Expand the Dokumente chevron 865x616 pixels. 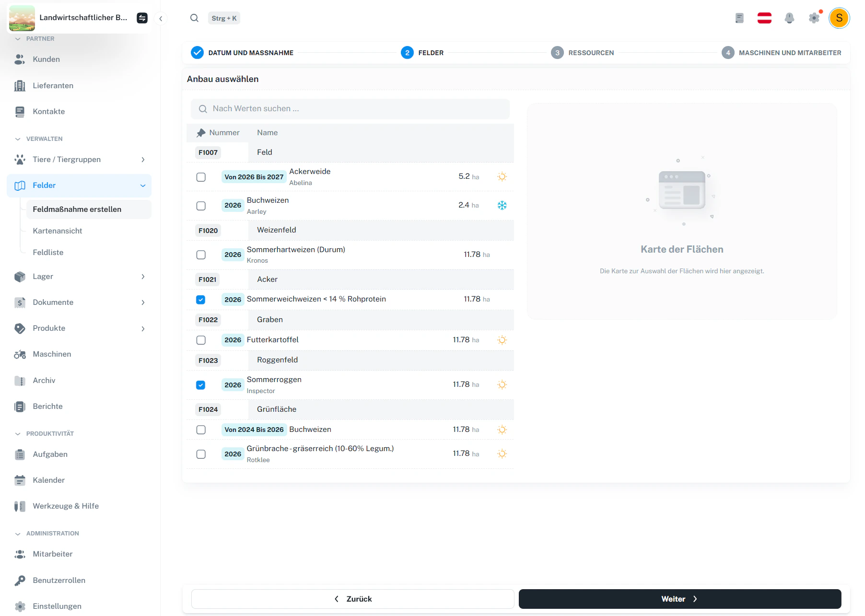[143, 302]
